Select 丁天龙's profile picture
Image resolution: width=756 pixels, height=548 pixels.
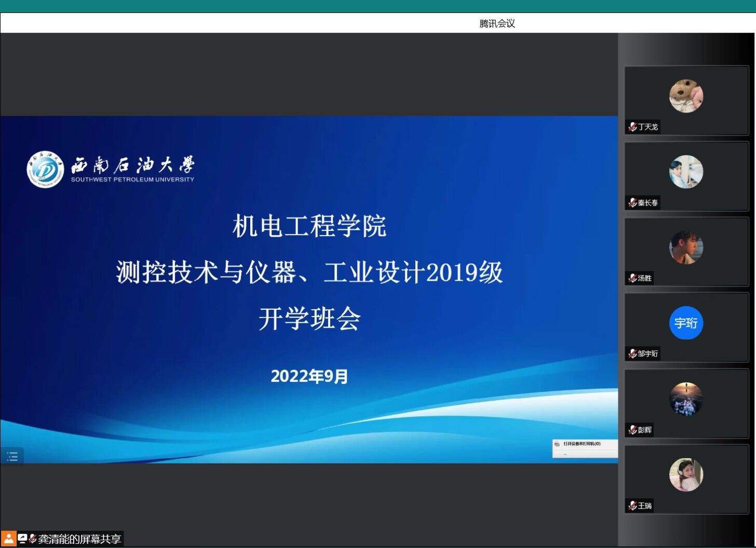coord(686,96)
